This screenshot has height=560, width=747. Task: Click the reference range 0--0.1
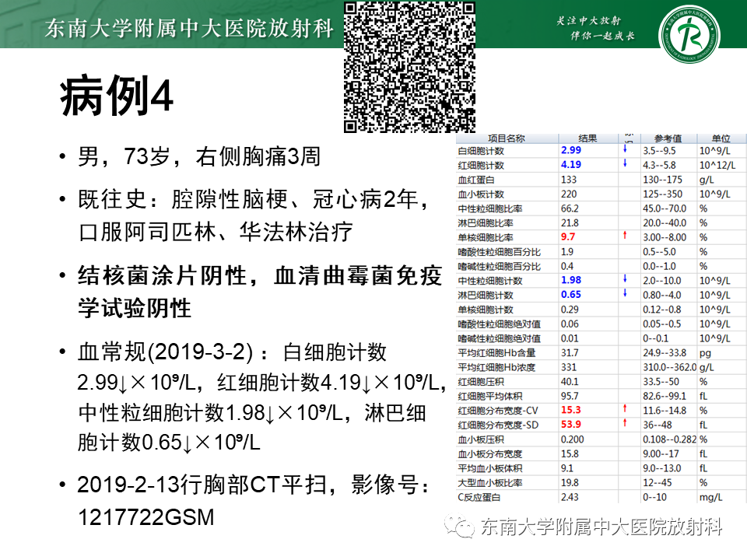tap(655, 338)
